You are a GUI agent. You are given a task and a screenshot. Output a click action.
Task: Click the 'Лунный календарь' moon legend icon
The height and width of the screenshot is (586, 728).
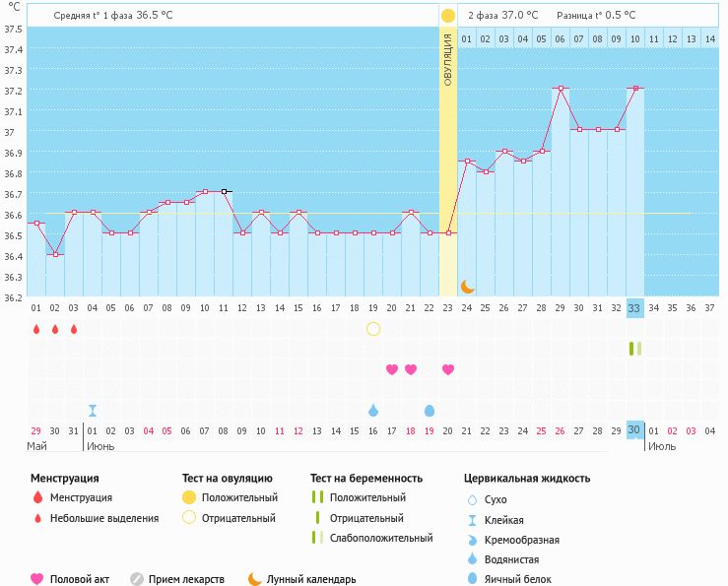(254, 579)
